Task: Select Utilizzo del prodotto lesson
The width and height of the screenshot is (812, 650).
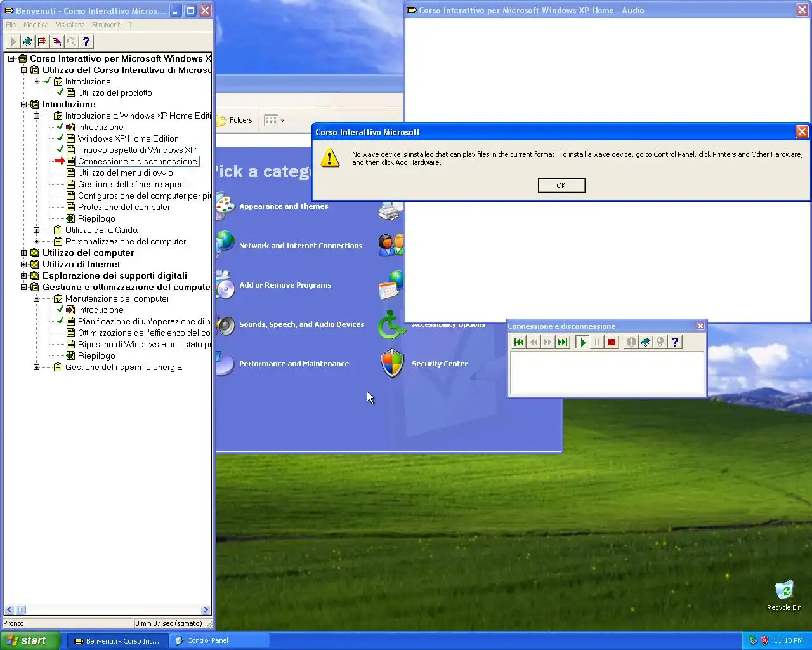Action: 115,93
